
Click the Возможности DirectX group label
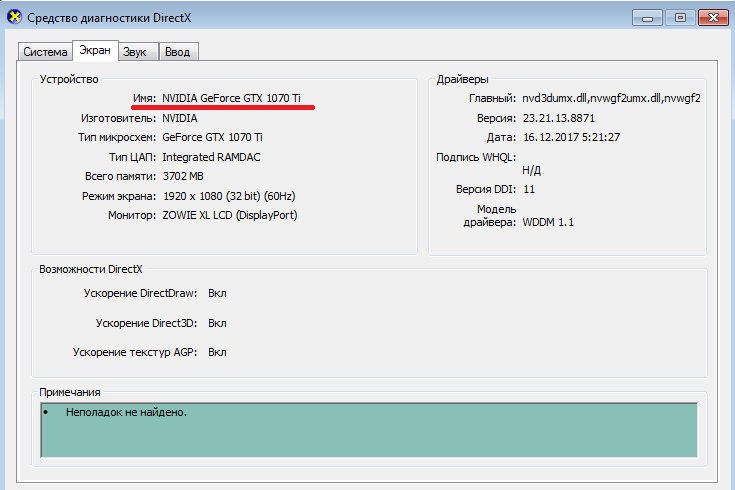coord(90,269)
